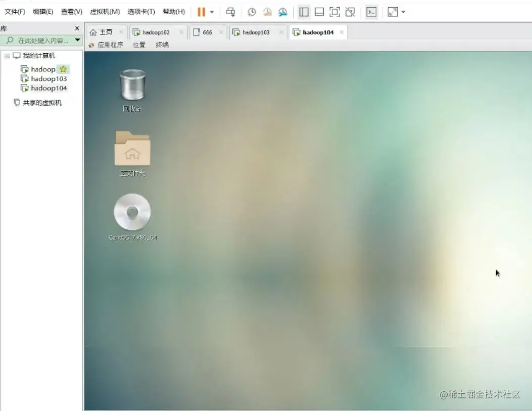532x411 pixels.
Task: Open the library search filter dropdown
Action: click(78, 40)
